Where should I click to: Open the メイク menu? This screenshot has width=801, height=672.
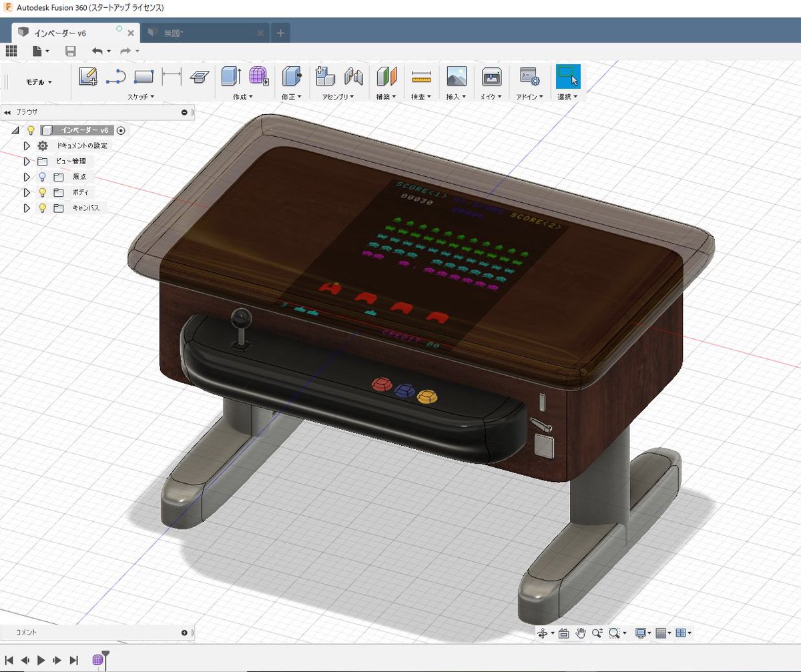pyautogui.click(x=492, y=97)
